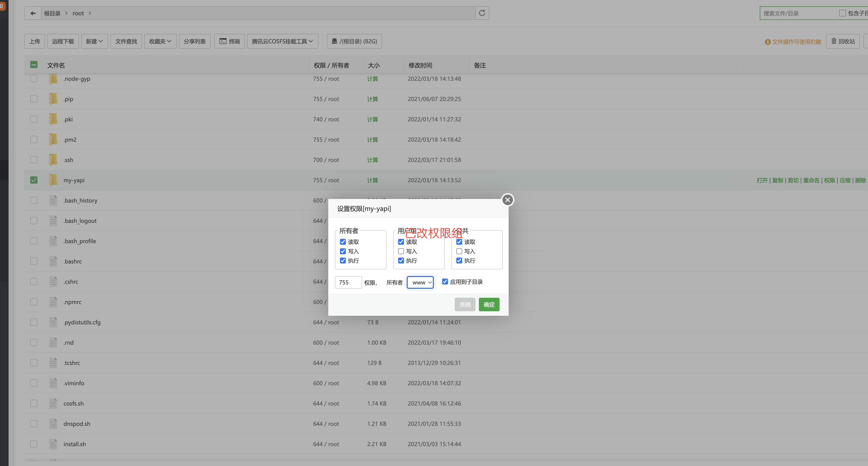Sort by 修改时间 column header
Viewport: 868px width, 466px height.
420,65
